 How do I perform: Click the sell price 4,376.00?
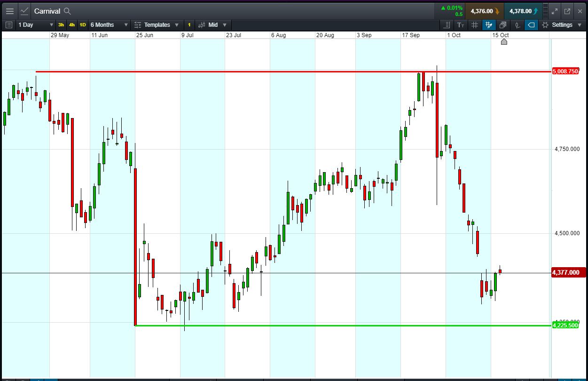tap(485, 11)
